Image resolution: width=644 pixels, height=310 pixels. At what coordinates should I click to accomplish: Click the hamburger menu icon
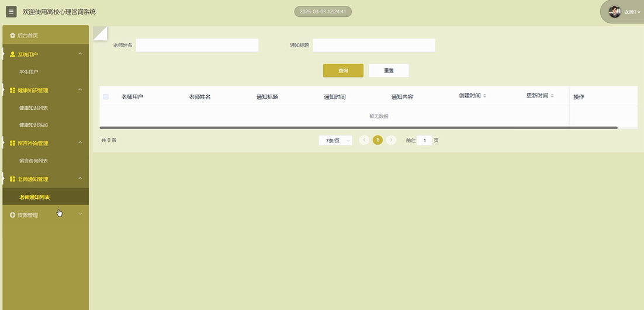point(11,12)
